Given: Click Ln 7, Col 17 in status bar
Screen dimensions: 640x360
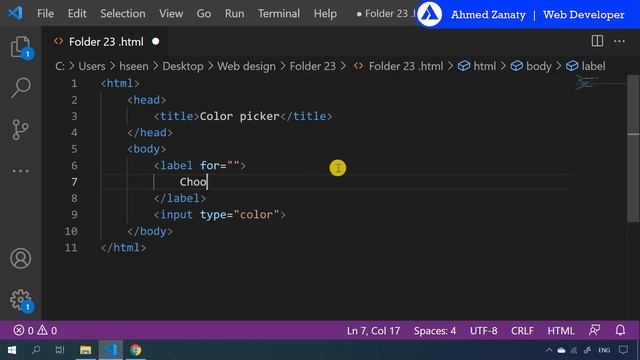Looking at the screenshot, I should pos(373,330).
